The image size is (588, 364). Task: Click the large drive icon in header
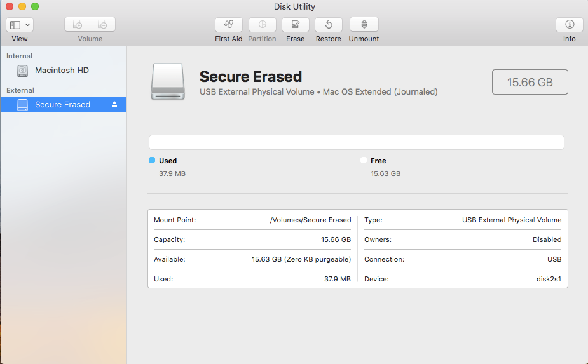click(x=168, y=82)
